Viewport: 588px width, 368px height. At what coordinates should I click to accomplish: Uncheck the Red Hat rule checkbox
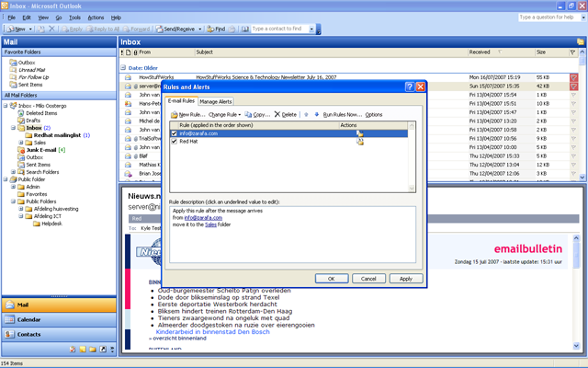[x=174, y=141]
